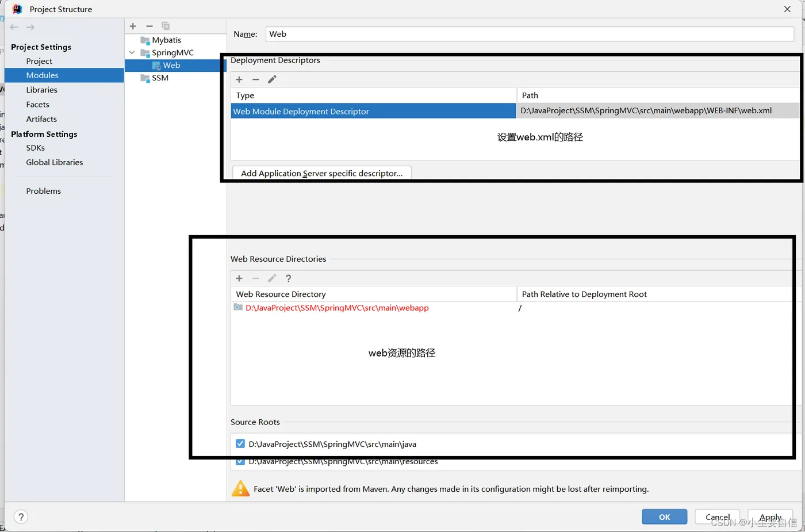Select the Web facet under SpringMVC
Screen dimensions: 805x532
click(171, 66)
